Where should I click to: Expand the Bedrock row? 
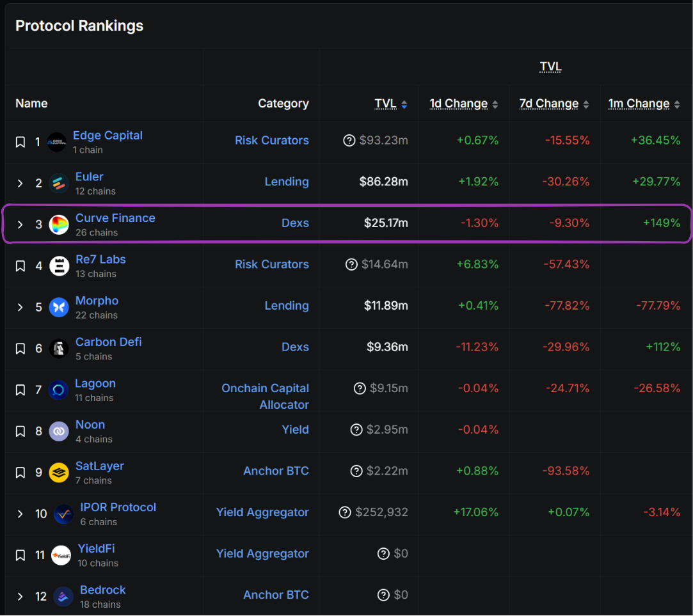pos(20,597)
